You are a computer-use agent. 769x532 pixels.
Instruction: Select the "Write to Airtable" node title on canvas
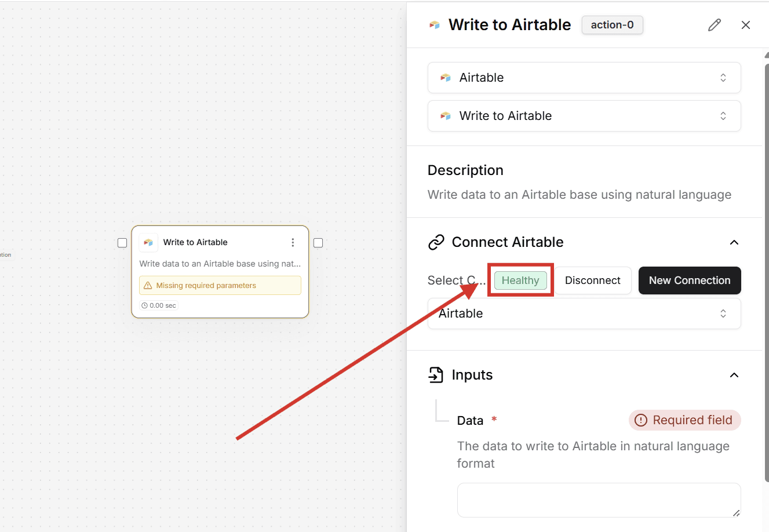(x=195, y=242)
